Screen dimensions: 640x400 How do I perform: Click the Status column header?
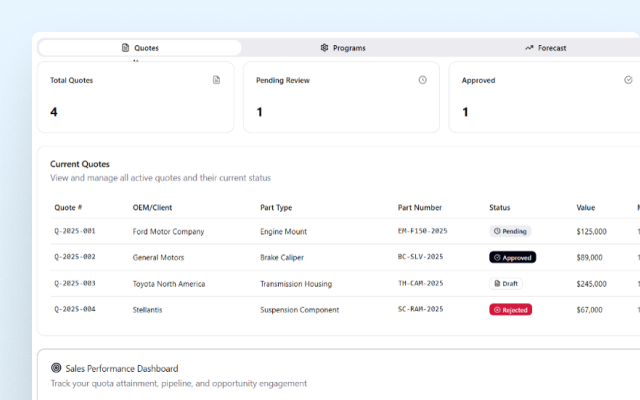tap(500, 207)
